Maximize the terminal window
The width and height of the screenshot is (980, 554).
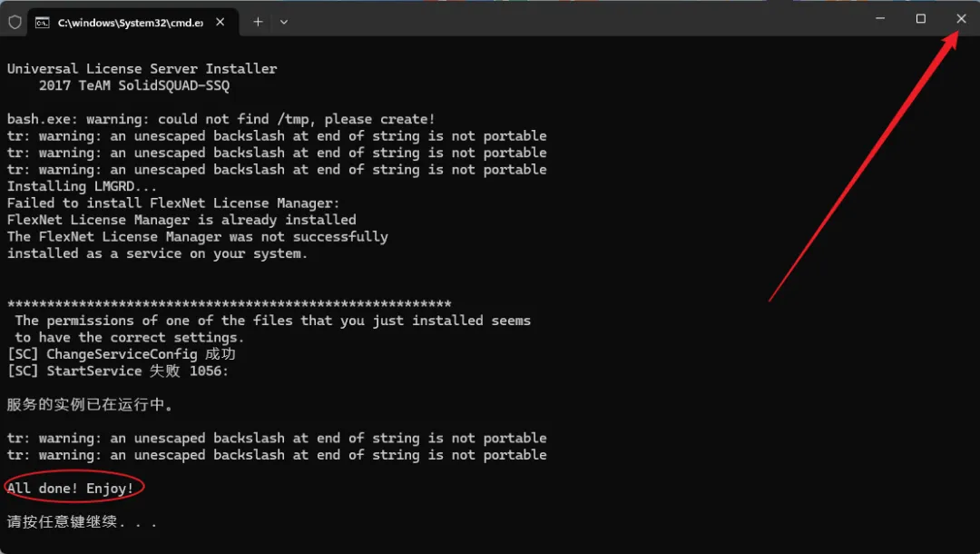click(x=921, y=19)
